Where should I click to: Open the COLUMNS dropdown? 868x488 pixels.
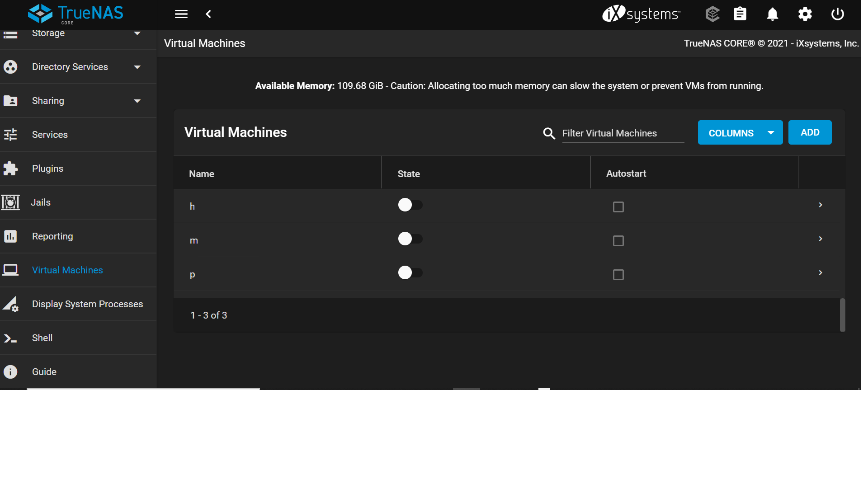740,133
